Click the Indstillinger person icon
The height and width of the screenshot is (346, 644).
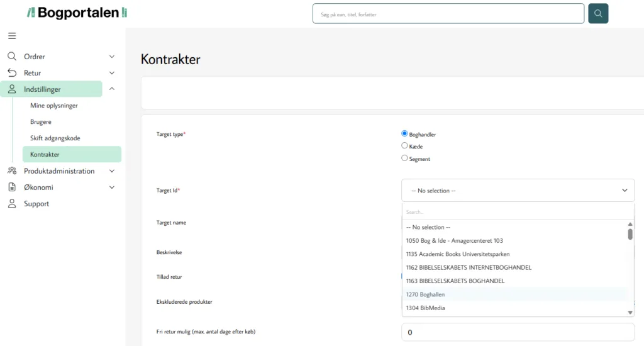(x=12, y=89)
